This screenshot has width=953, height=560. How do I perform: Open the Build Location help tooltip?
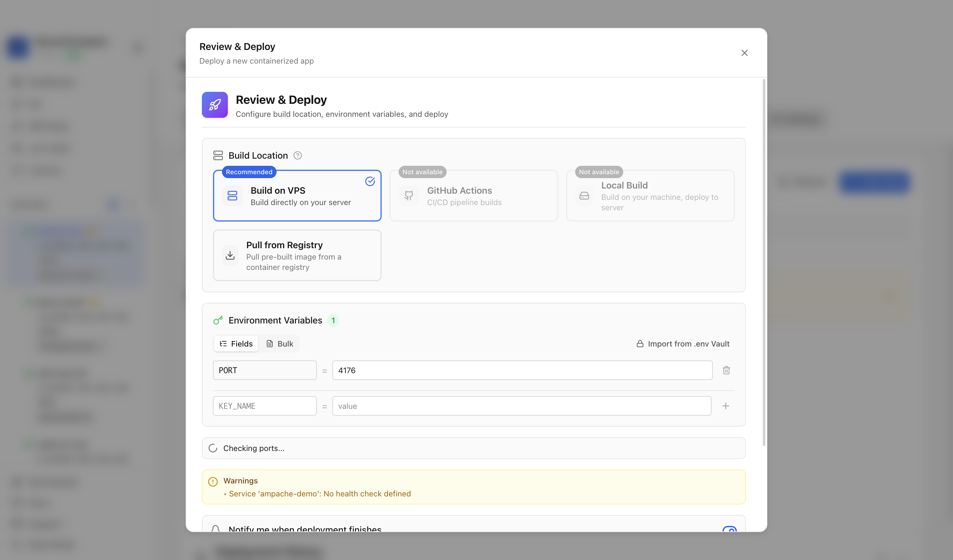(298, 155)
